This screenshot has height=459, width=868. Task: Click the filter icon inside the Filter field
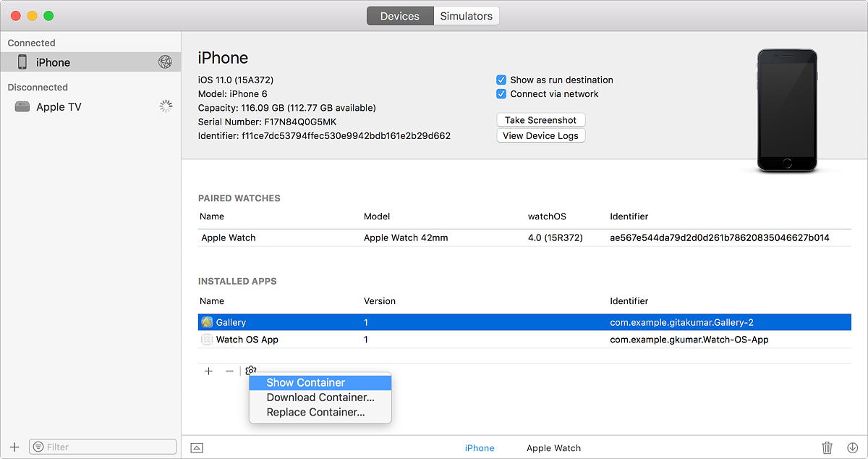[38, 447]
